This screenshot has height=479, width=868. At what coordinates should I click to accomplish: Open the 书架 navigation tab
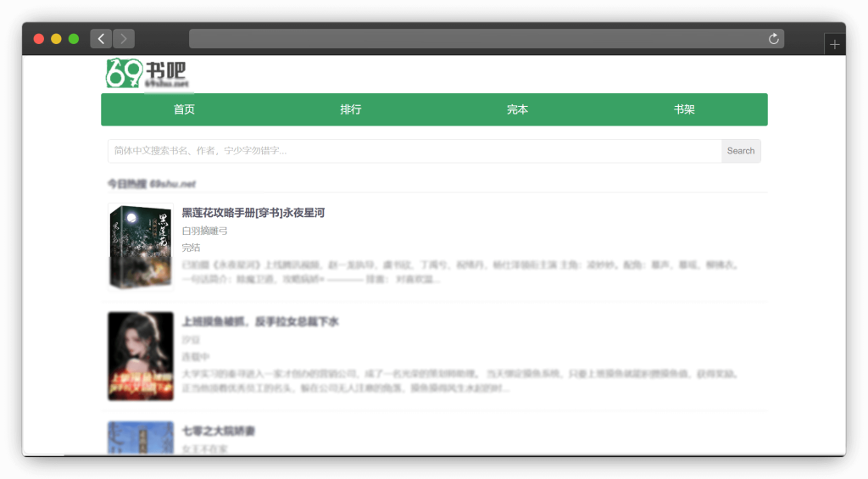pos(684,109)
